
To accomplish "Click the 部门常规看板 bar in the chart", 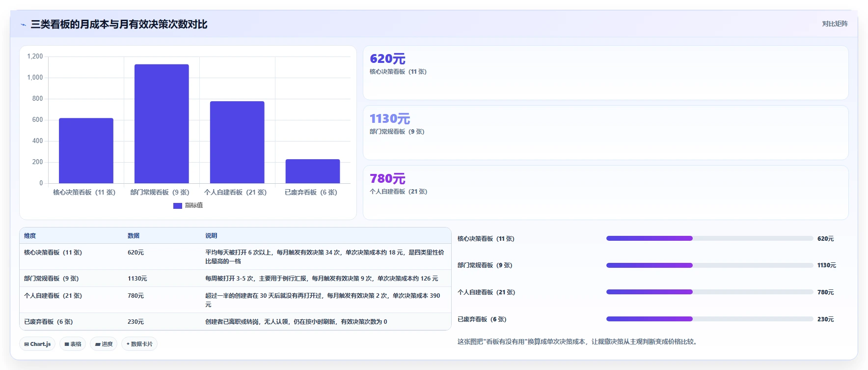I will point(162,124).
